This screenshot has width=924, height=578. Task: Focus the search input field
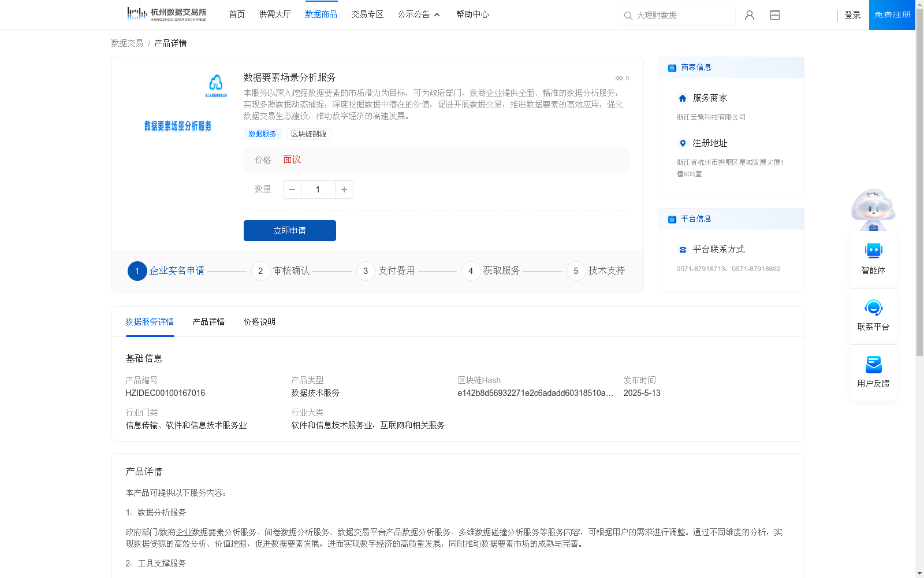point(677,16)
